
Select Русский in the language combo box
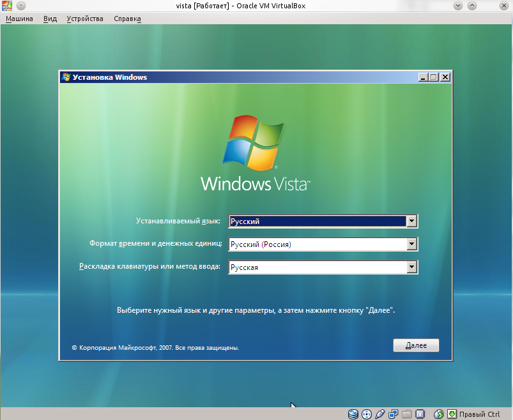pyautogui.click(x=287, y=221)
